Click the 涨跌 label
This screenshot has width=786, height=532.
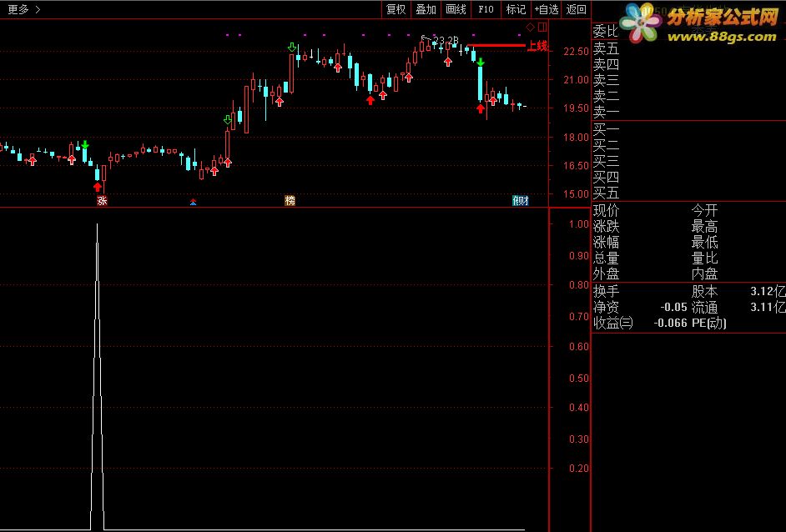click(606, 227)
